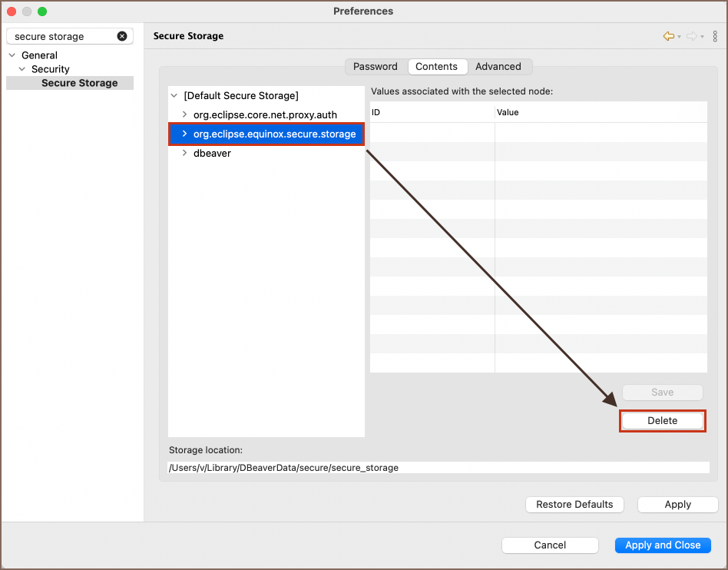Click the Restore Defaults button

pyautogui.click(x=574, y=505)
